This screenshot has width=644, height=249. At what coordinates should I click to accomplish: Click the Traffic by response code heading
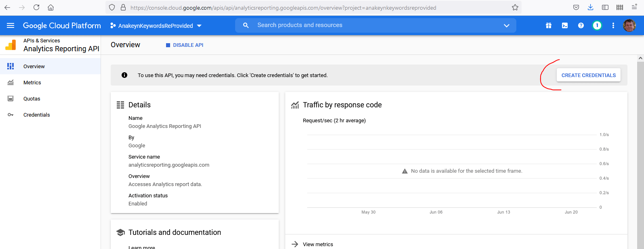tap(342, 105)
